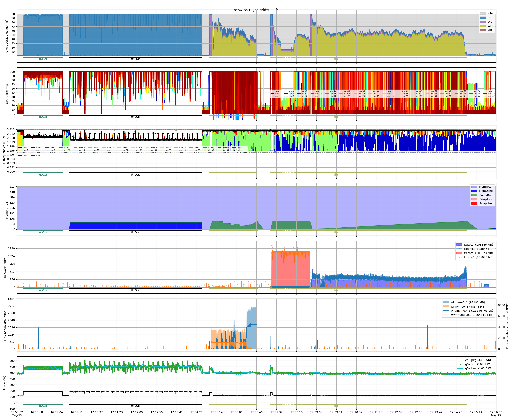
Task: Click the 'CPU average usage (%)' axis label
Action: click(7, 36)
